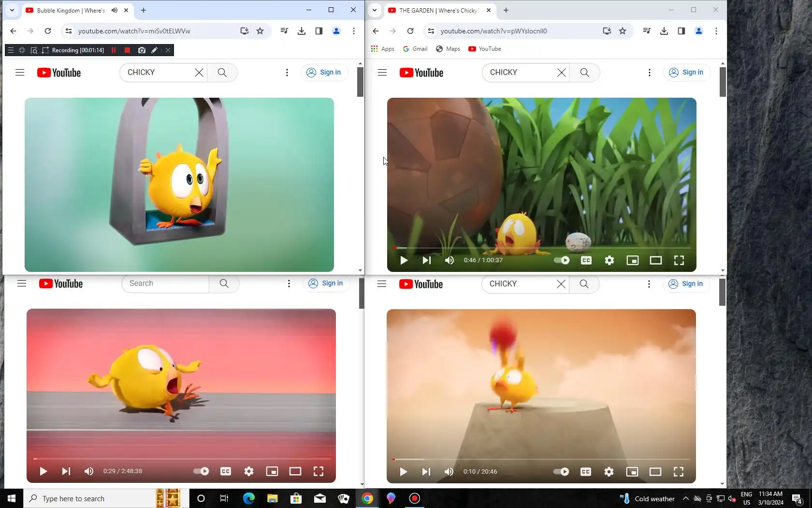Enable miniplayer in THE GARDEN player
812x508 pixels.
(633, 260)
